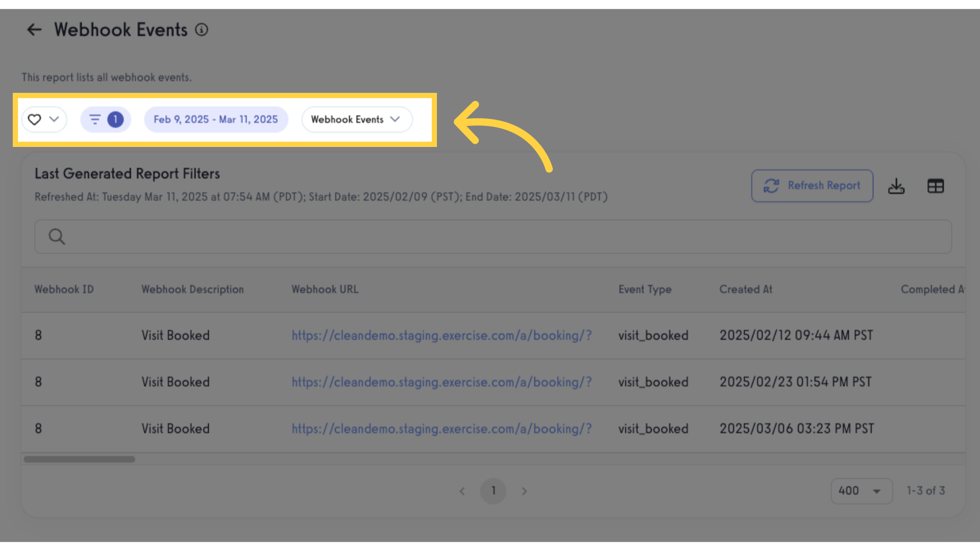Viewport: 980px width, 551px height.
Task: Sort by Webhook URL column header
Action: point(325,289)
